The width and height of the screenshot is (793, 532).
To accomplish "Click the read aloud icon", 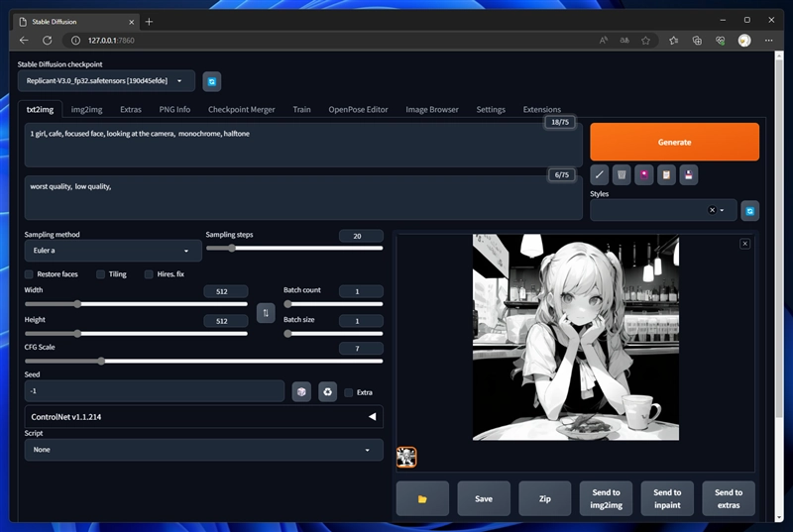I will 604,41.
